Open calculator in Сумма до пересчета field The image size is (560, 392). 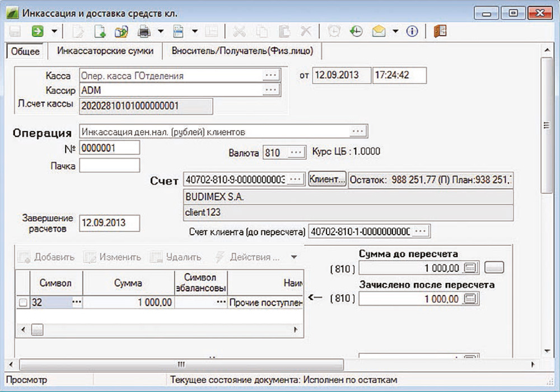tap(471, 268)
